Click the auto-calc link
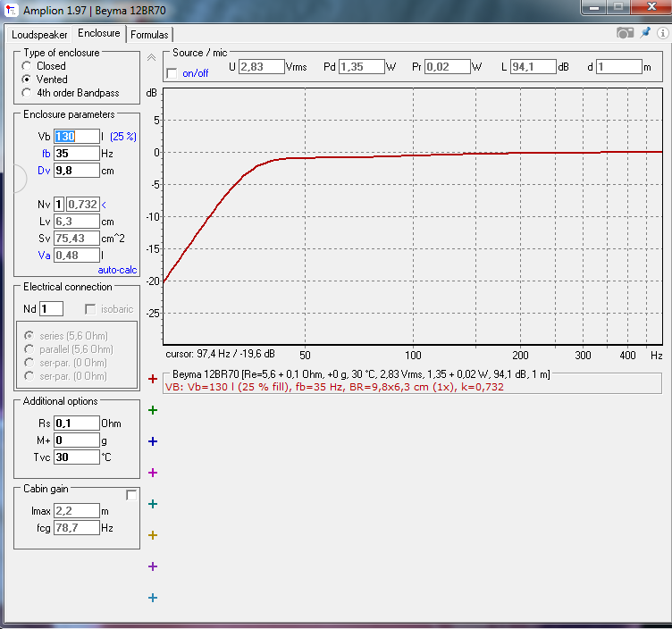This screenshot has height=629, width=672. (117, 270)
